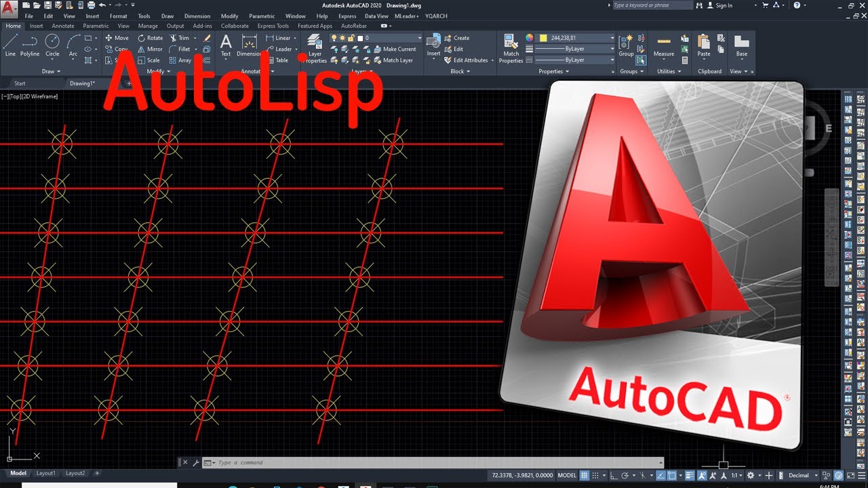Select the Line drawing tool
Viewport: 868px width, 488px height.
click(x=10, y=45)
